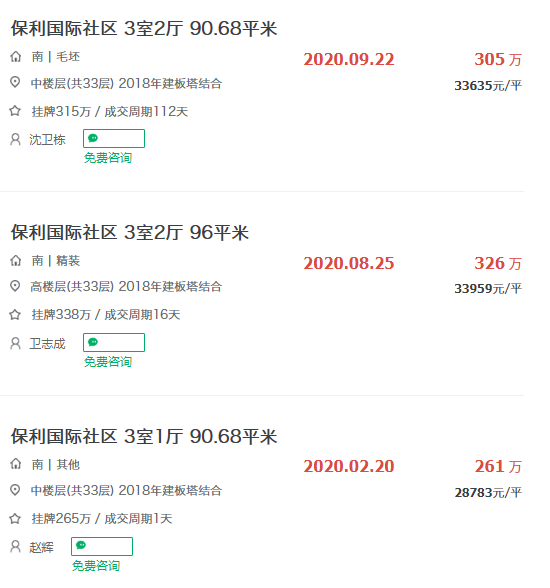Click house icon next to 南 | 其他
The image size is (550, 588).
pyautogui.click(x=15, y=464)
